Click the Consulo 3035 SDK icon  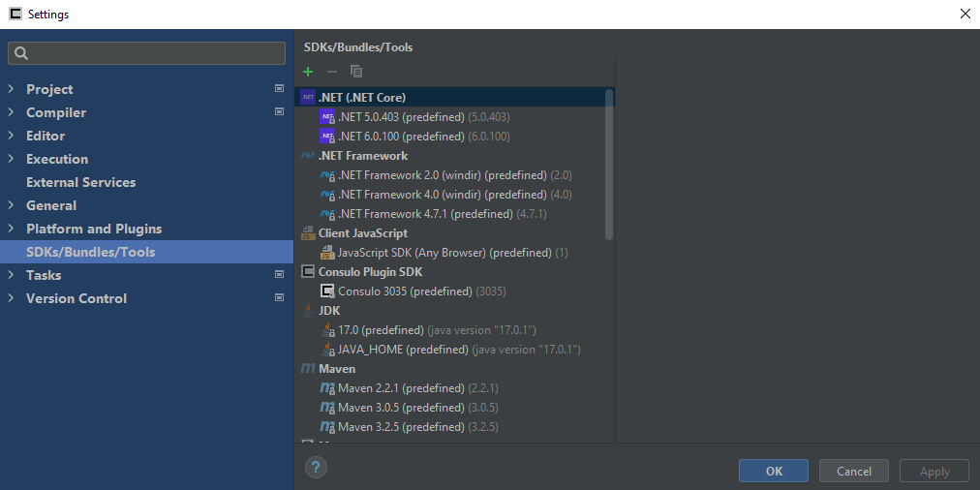pyautogui.click(x=327, y=291)
